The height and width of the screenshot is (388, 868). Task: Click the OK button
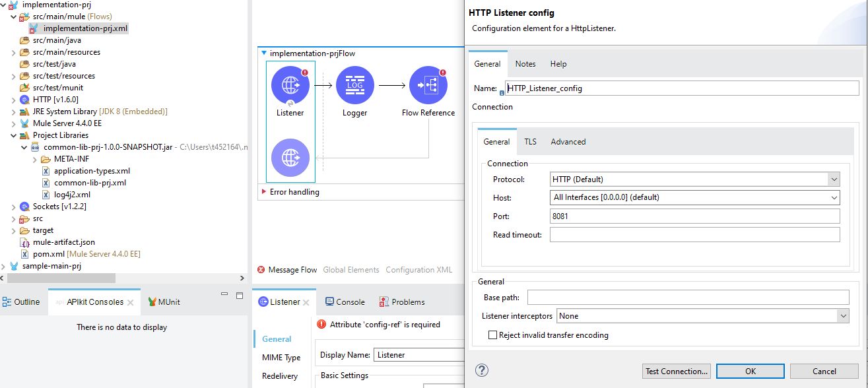pyautogui.click(x=750, y=372)
